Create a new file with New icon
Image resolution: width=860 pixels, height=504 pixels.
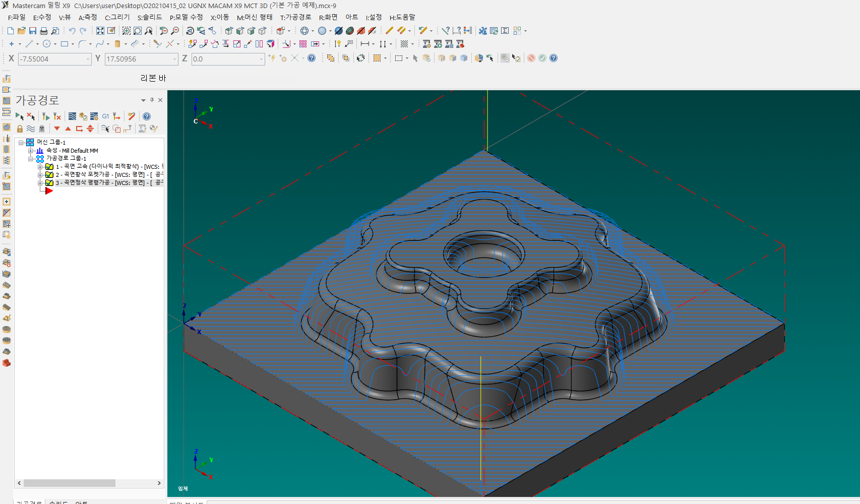click(10, 31)
